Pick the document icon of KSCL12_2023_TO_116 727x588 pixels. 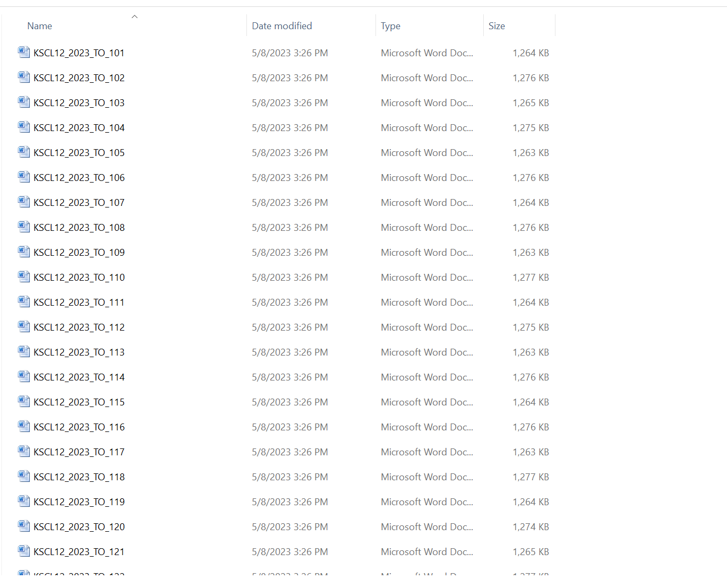23,426
